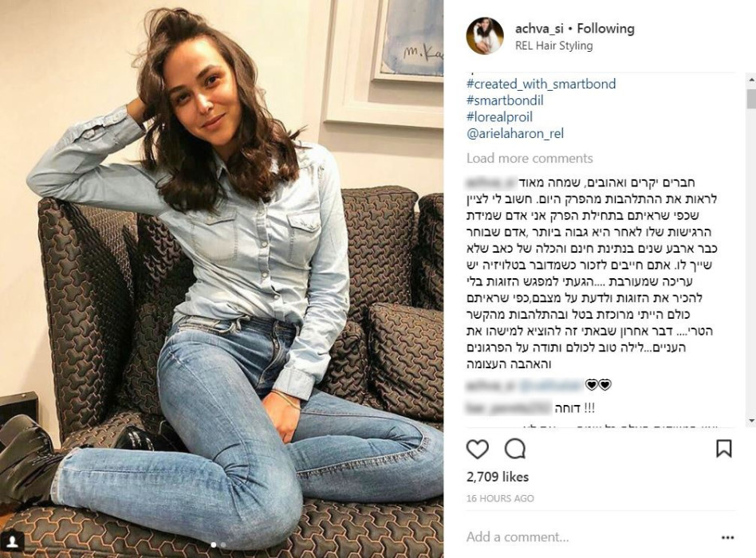Screen dimensions: 756x558
Task: Click the scrollbar down arrow in comments
Action: point(751,421)
